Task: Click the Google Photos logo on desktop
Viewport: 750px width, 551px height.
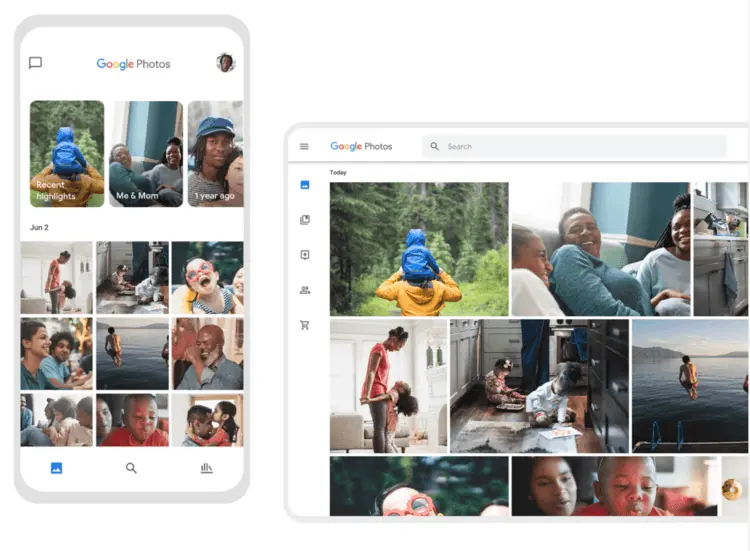Action: point(361,147)
